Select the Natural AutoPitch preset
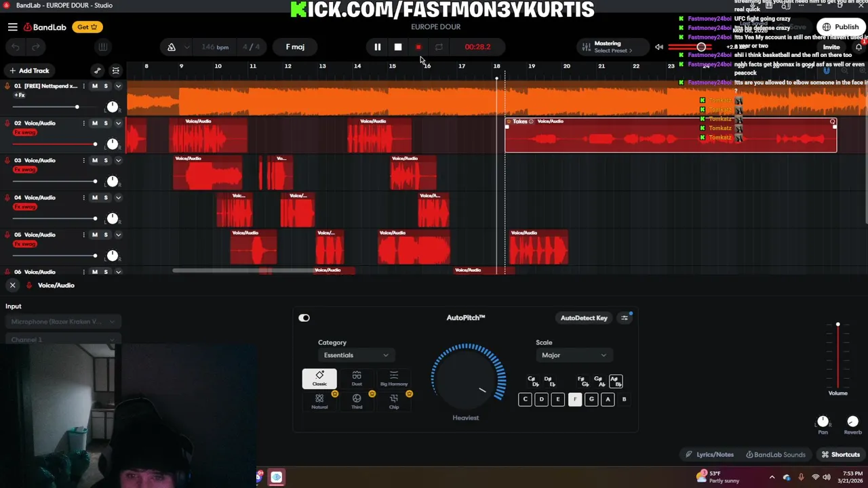 [319, 401]
